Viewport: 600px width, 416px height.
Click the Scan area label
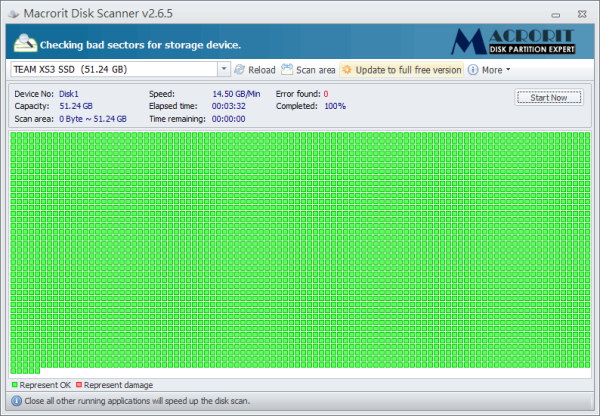[316, 70]
